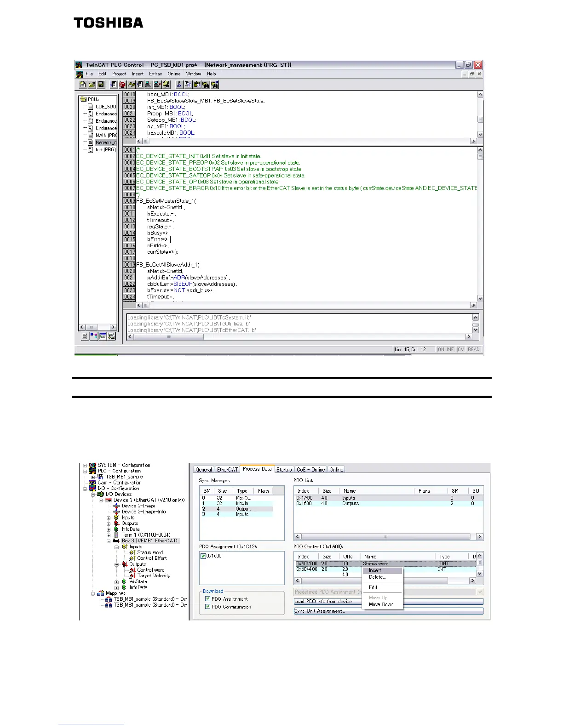Click the Copy toolbar icon
The image size is (563, 728).
click(188, 85)
